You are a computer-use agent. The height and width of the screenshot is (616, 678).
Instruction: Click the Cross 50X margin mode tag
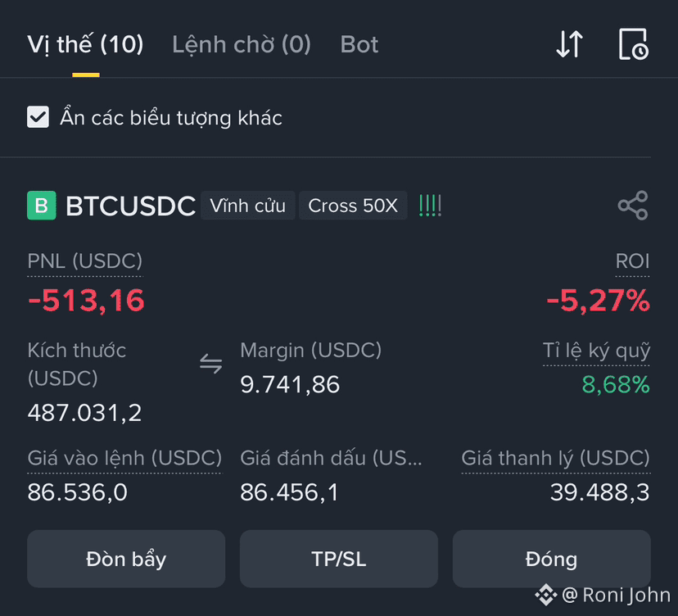(353, 206)
